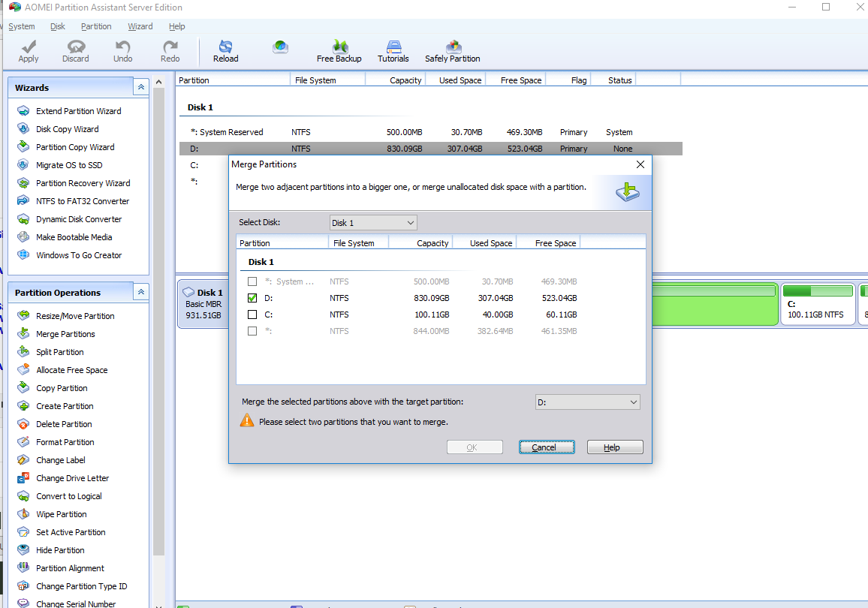This screenshot has width=868, height=608.
Task: Select System Reserved row in main list
Action: click(x=430, y=132)
